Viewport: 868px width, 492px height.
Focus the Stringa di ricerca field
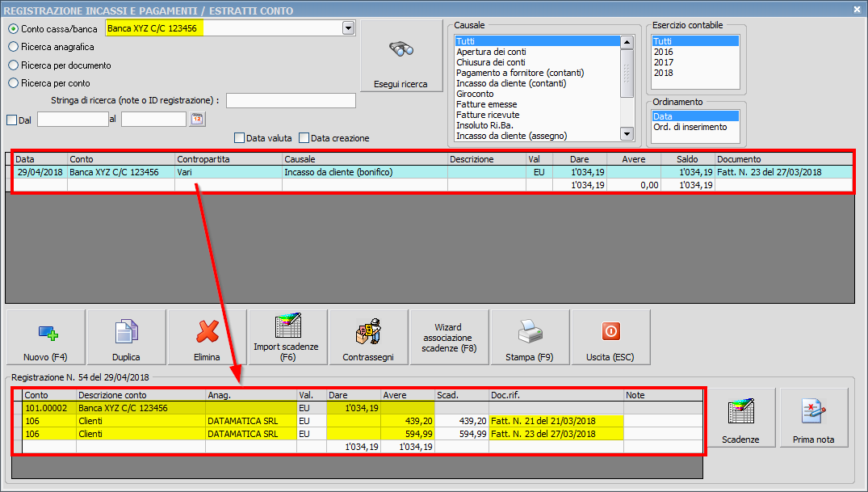click(291, 100)
